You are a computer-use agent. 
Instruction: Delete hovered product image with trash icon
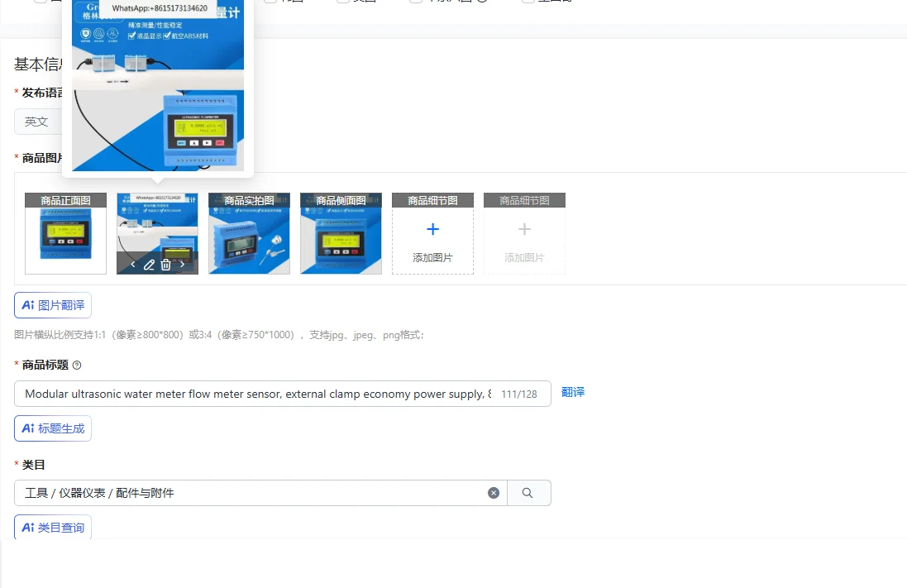[166, 265]
